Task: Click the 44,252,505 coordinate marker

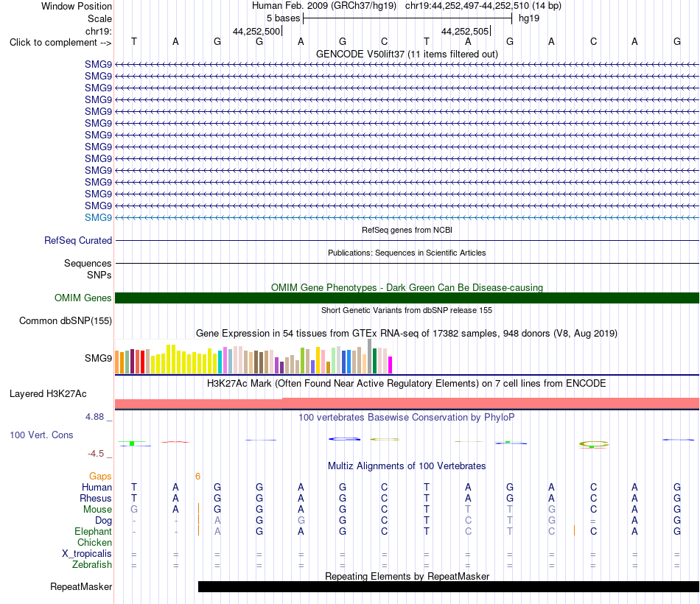Action: (465, 31)
